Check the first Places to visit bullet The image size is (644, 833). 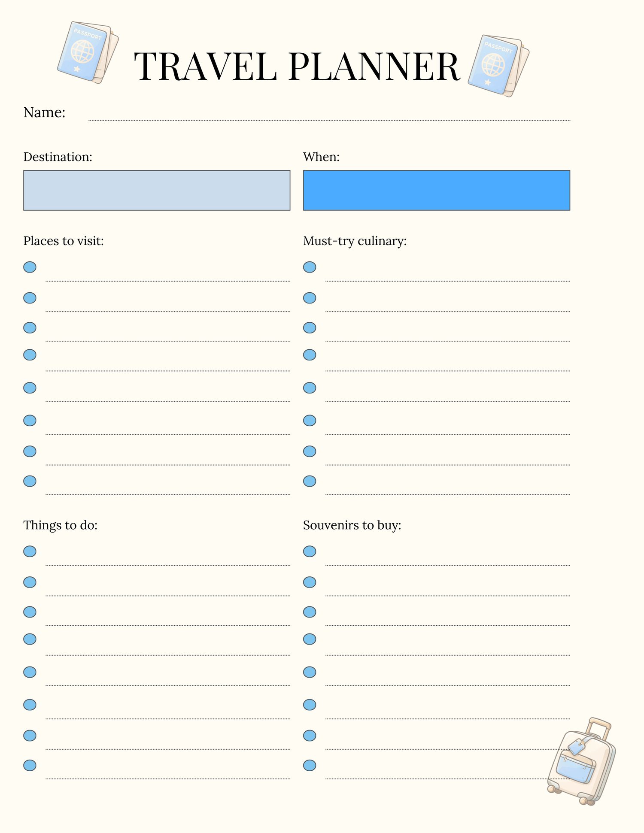tap(30, 267)
